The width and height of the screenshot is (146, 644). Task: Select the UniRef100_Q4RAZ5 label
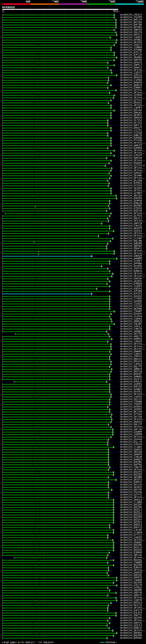point(131,256)
